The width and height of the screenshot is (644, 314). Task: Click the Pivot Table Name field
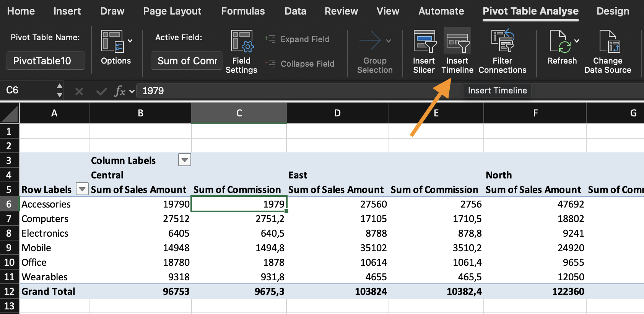46,61
